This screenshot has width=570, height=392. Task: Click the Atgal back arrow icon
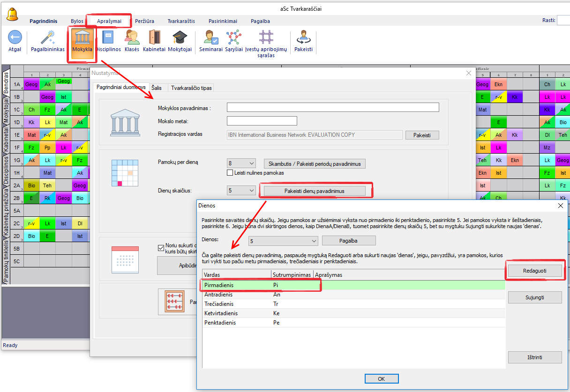[x=15, y=37]
